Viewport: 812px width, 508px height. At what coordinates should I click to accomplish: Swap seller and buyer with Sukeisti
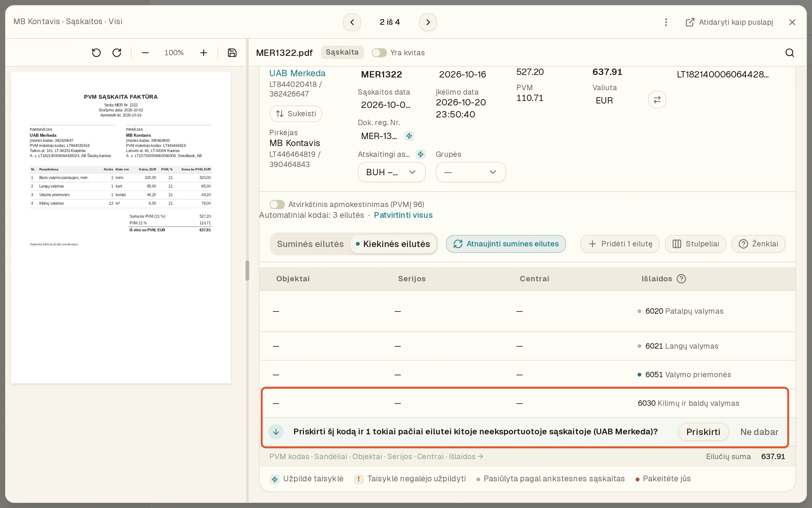click(296, 114)
